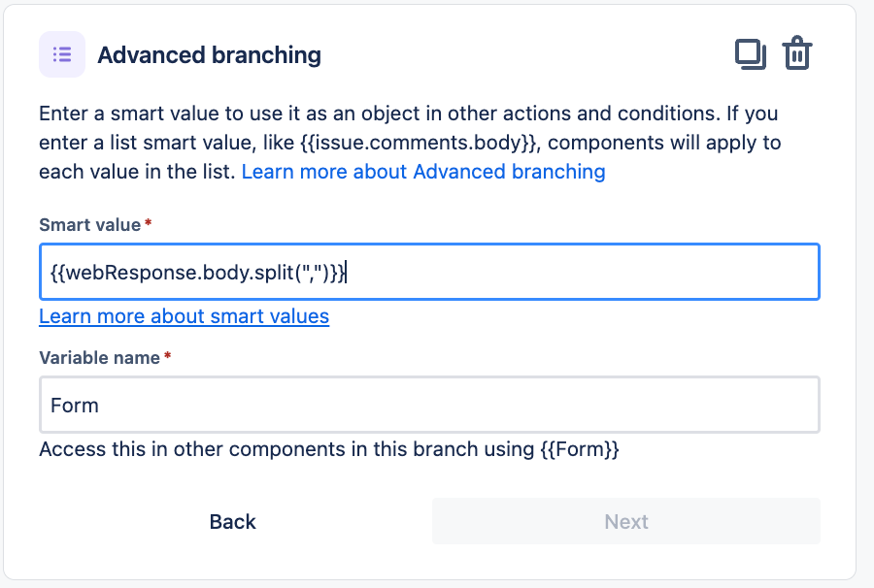Image resolution: width=874 pixels, height=588 pixels.
Task: Click the Advanced branching list icon
Action: pyautogui.click(x=62, y=54)
